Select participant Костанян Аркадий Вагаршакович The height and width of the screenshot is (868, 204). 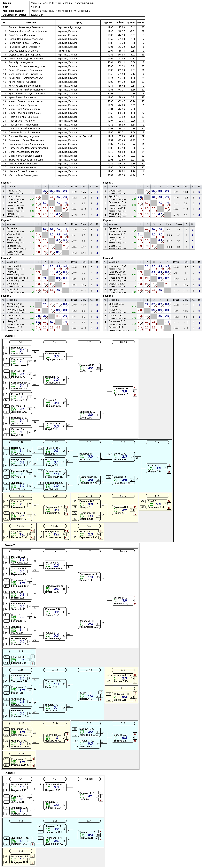click(x=27, y=90)
